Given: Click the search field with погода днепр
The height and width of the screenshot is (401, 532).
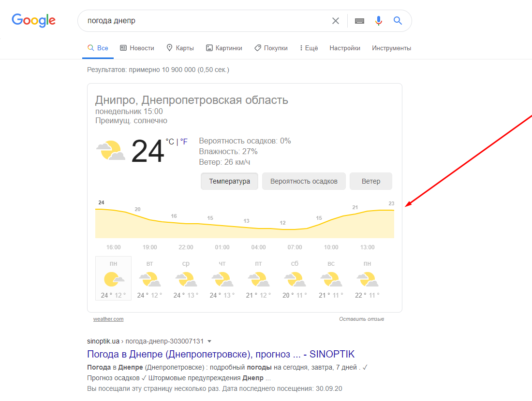Looking at the screenshot, I should tap(204, 21).
